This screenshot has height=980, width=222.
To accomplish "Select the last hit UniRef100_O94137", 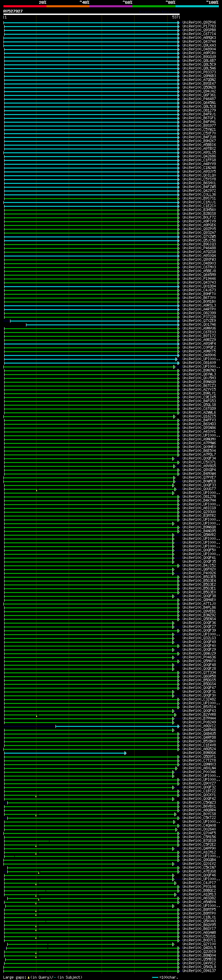I will tap(199, 971).
